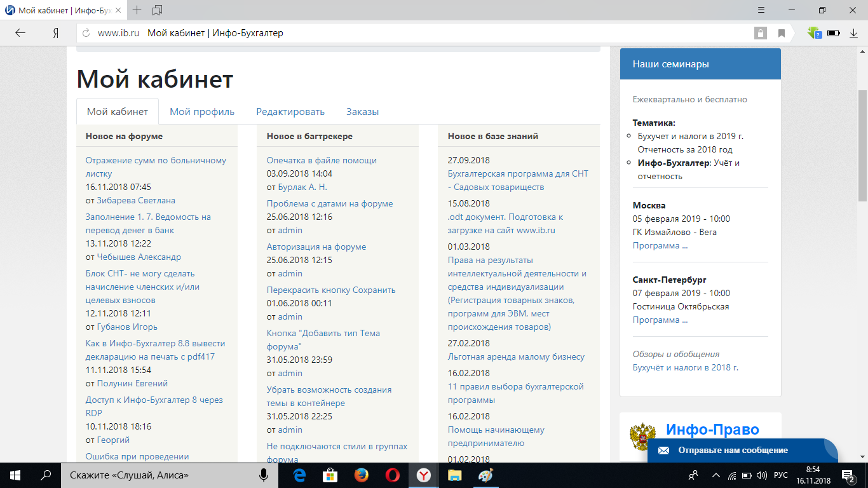Click the battery saver icon in the browser toolbar
The width and height of the screenshot is (868, 488).
834,33
